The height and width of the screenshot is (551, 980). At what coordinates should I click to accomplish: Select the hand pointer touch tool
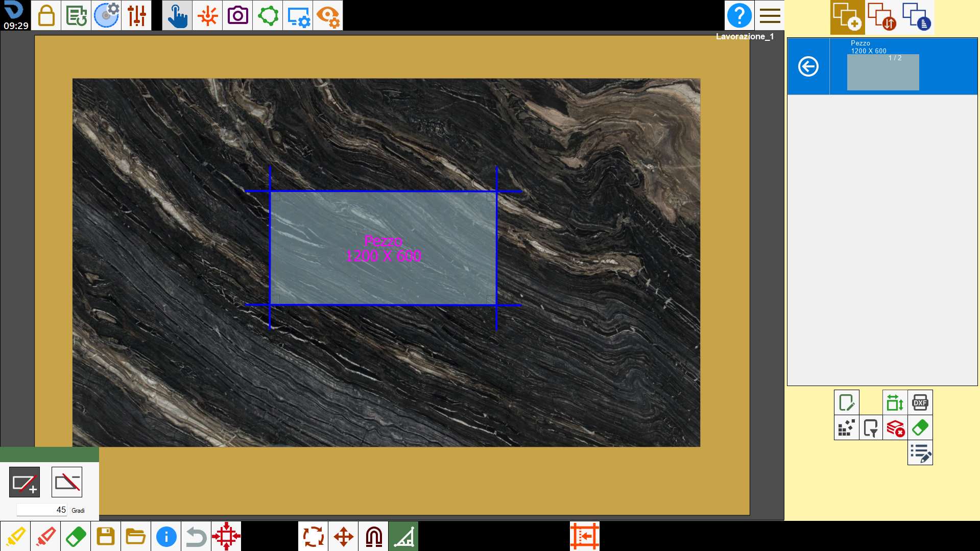tap(177, 15)
